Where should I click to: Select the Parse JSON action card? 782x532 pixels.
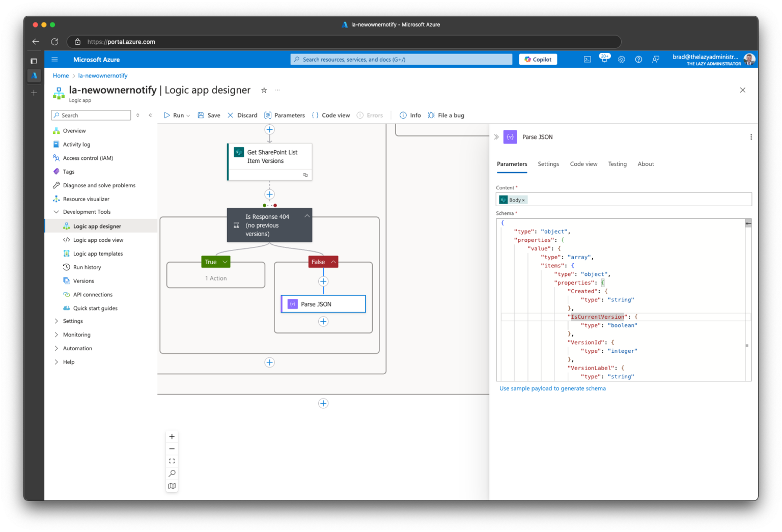click(x=323, y=304)
